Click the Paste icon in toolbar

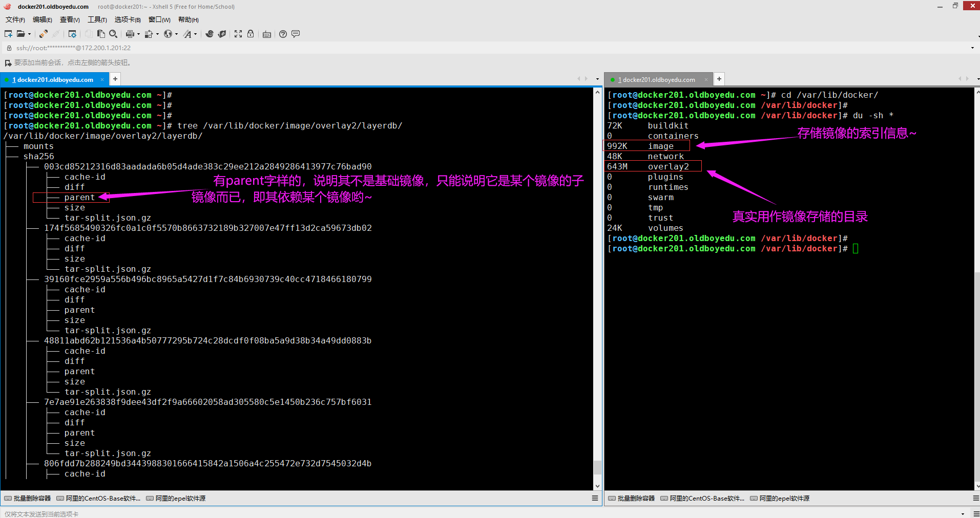coord(101,34)
